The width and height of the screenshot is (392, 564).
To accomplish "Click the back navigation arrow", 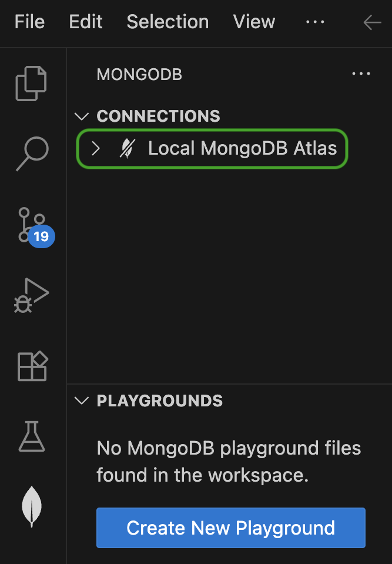I will click(373, 22).
